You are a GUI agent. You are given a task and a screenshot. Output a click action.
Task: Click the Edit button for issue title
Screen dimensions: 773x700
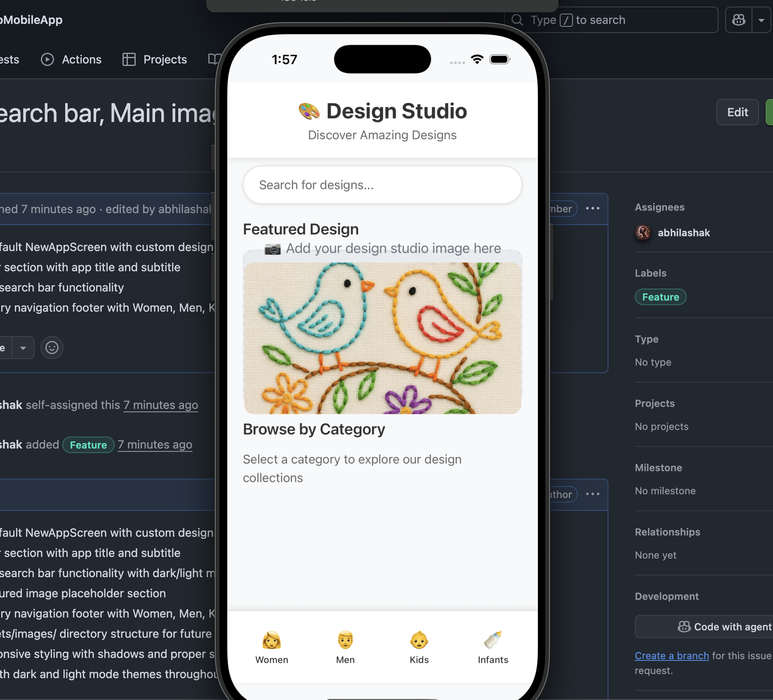[737, 112]
